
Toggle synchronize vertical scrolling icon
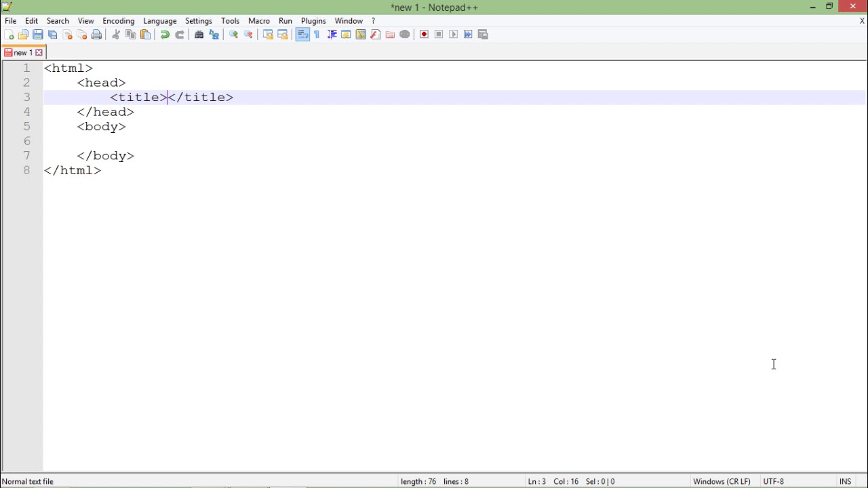pyautogui.click(x=268, y=35)
